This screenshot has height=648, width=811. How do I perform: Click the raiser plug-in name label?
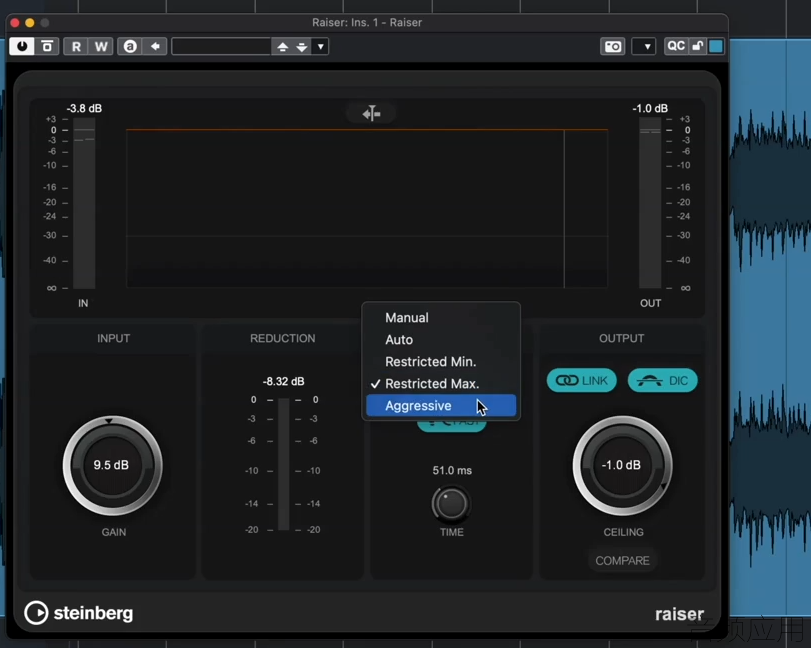tap(679, 614)
